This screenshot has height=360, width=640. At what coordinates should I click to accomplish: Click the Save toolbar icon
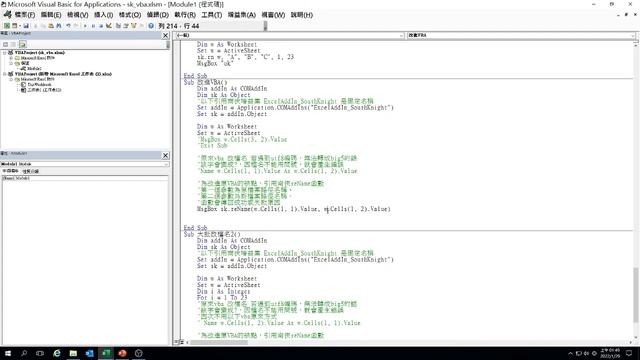[26, 26]
